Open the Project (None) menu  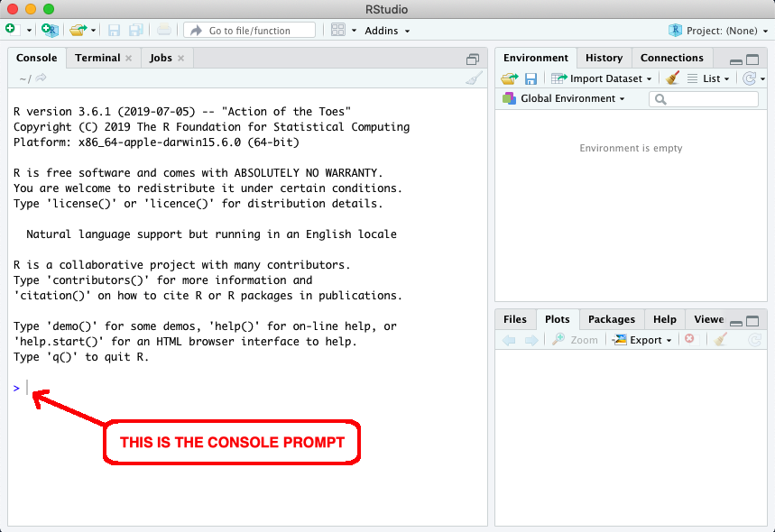pos(715,31)
